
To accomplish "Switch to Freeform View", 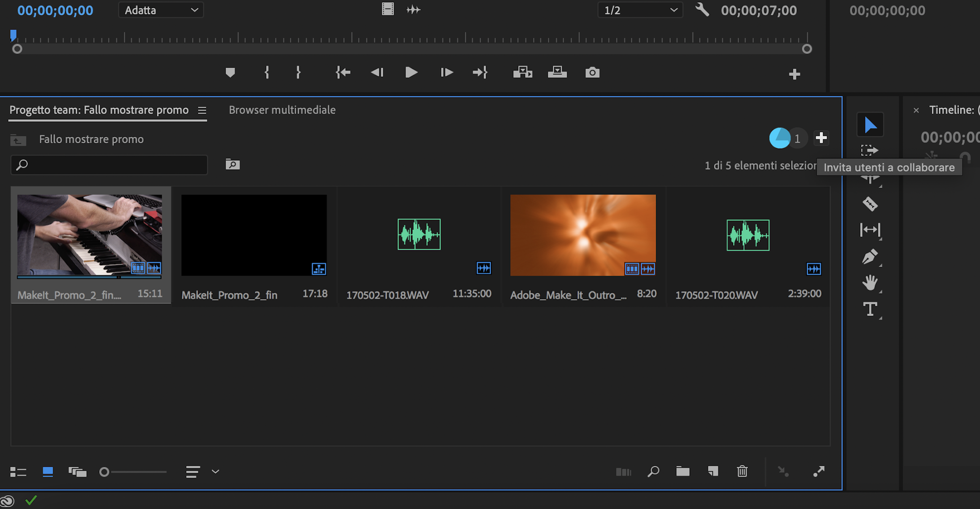I will point(77,472).
